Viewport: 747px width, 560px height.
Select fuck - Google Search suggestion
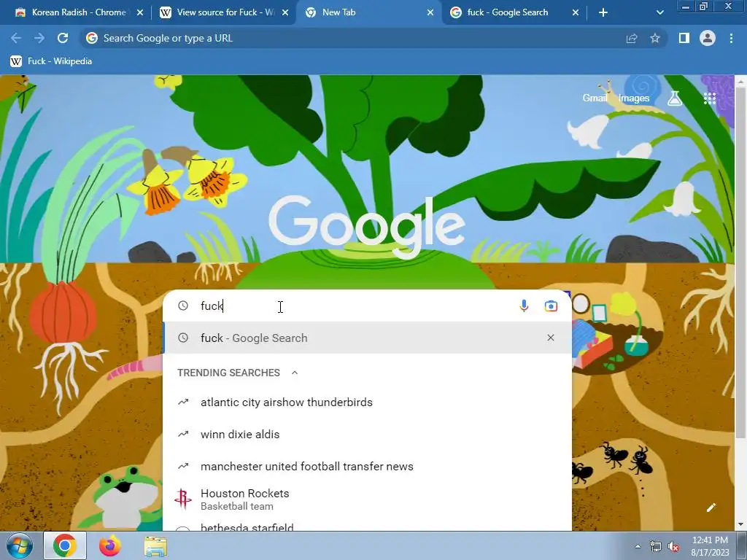[367, 338]
